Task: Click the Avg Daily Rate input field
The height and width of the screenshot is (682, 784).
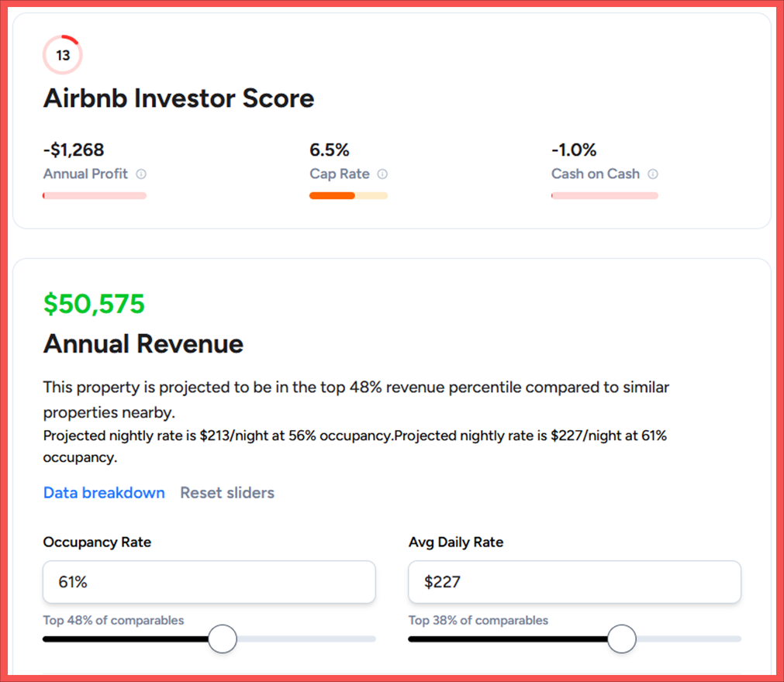Action: [575, 581]
